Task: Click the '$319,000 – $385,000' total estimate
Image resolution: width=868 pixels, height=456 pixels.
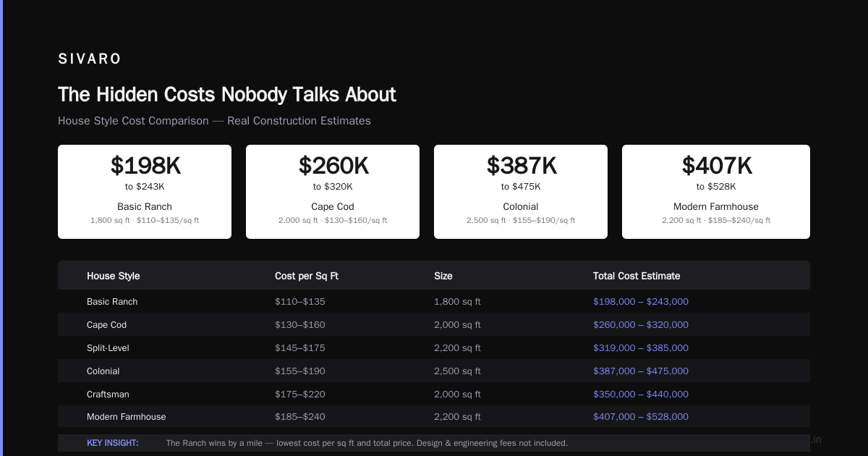Action: pos(641,348)
